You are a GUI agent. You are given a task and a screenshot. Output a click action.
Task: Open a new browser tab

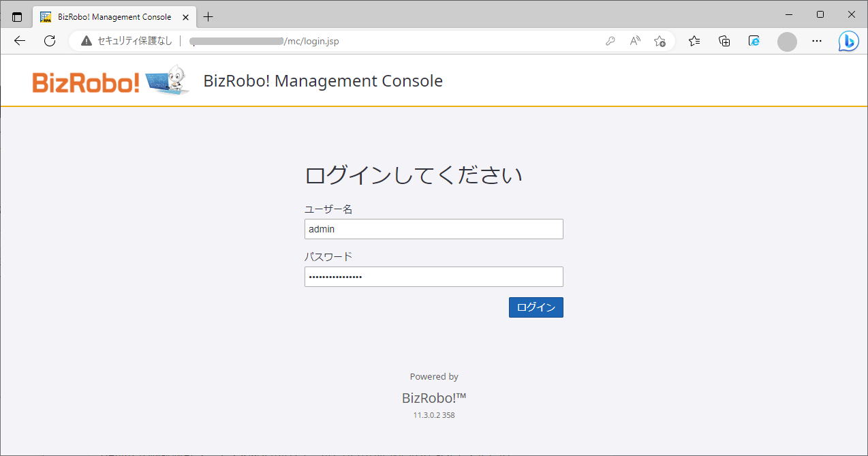tap(208, 16)
